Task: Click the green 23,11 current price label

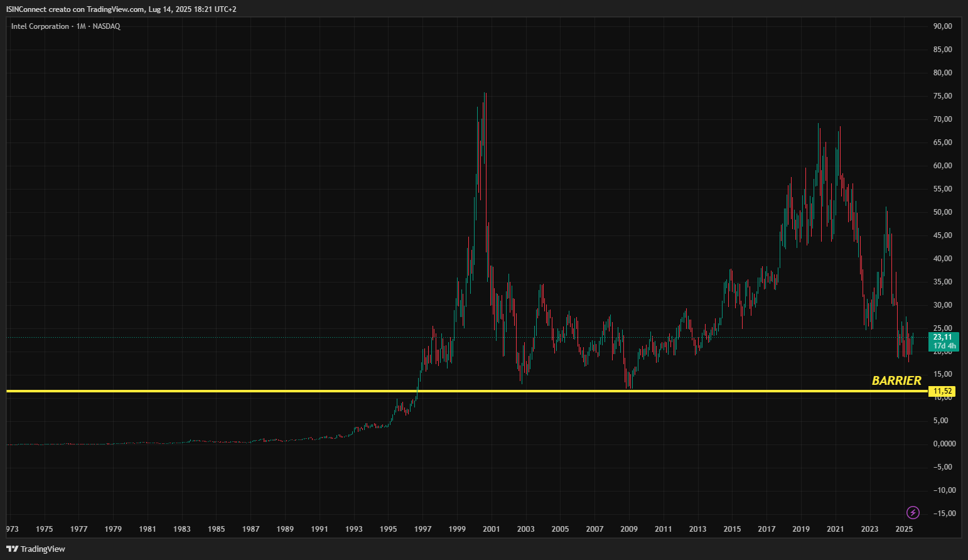Action: 942,337
